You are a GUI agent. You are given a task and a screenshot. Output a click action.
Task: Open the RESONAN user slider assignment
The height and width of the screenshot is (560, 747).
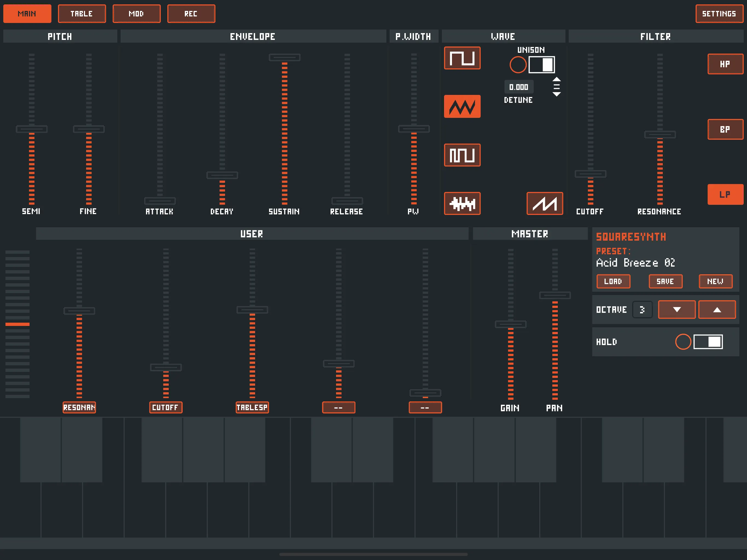coord(79,407)
